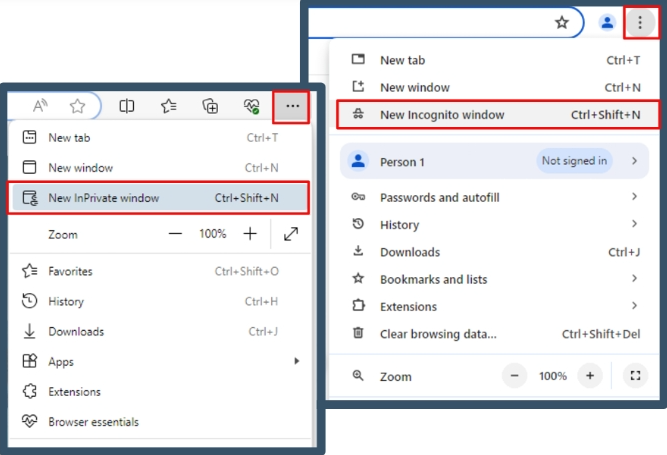Screen dimensions: 667x455
Task: Open Edge Settings and more ellipsis menu
Action: click(x=291, y=106)
